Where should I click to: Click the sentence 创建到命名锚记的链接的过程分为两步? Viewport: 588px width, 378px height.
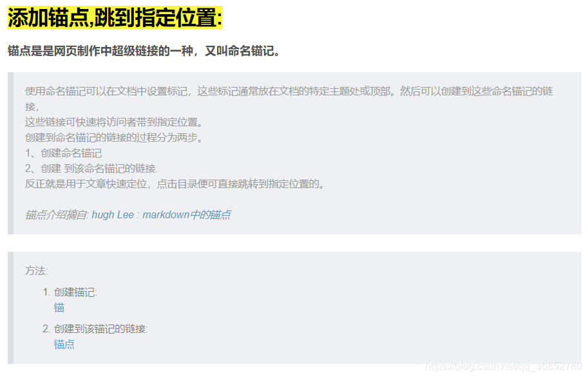point(115,138)
